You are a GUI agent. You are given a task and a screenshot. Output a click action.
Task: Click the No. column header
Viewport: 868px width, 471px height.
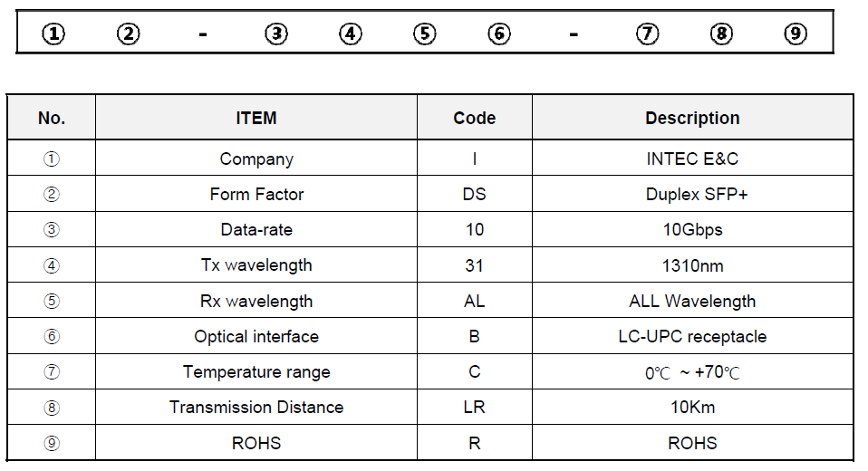pos(52,118)
